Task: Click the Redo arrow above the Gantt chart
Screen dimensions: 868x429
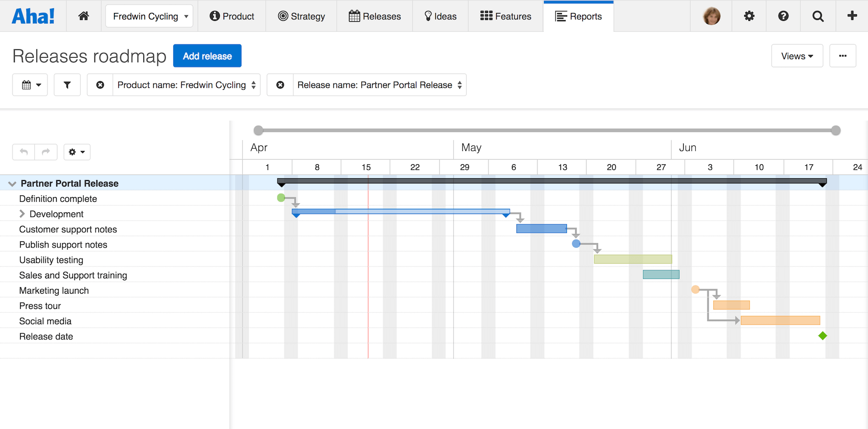Action: [x=46, y=152]
